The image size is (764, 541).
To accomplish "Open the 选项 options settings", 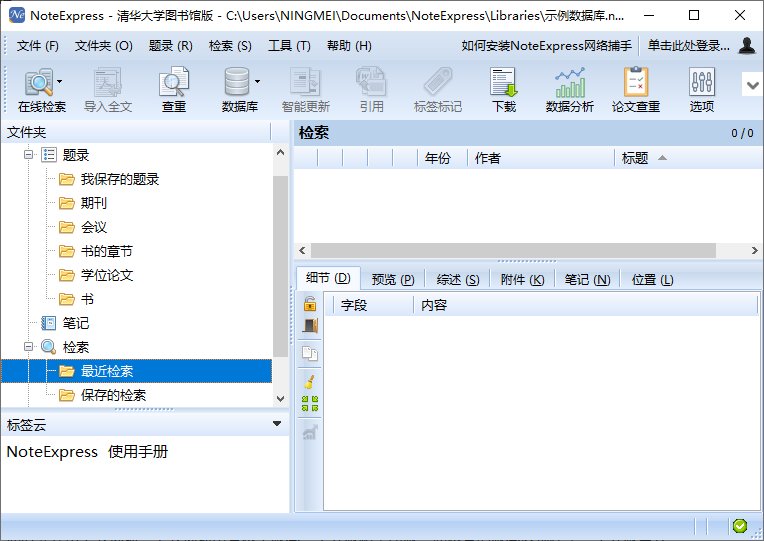I will pos(702,90).
